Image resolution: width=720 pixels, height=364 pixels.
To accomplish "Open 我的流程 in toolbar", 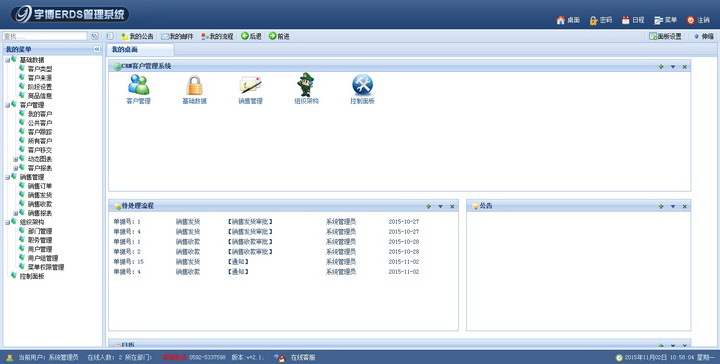I will pos(217,36).
